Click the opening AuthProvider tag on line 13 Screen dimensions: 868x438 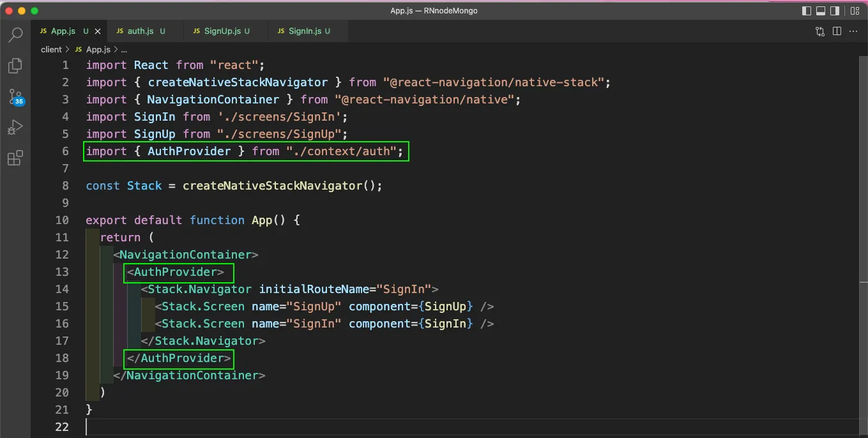176,272
